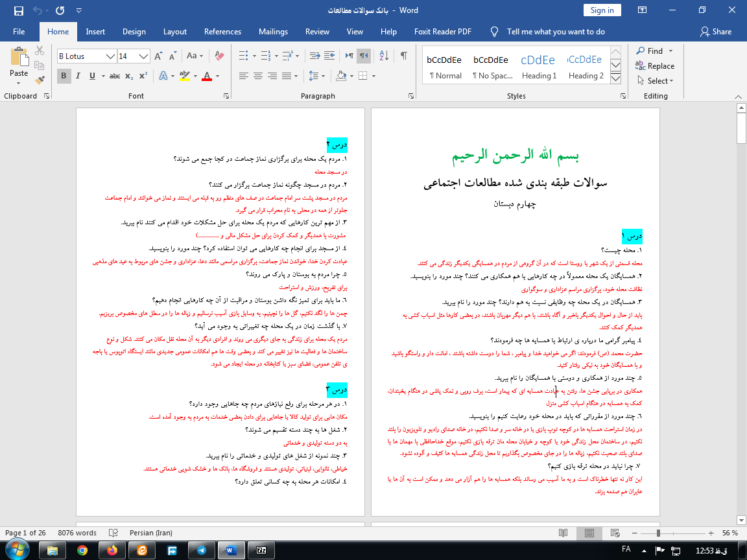
Task: Expand the font size dropdown
Action: click(x=144, y=56)
